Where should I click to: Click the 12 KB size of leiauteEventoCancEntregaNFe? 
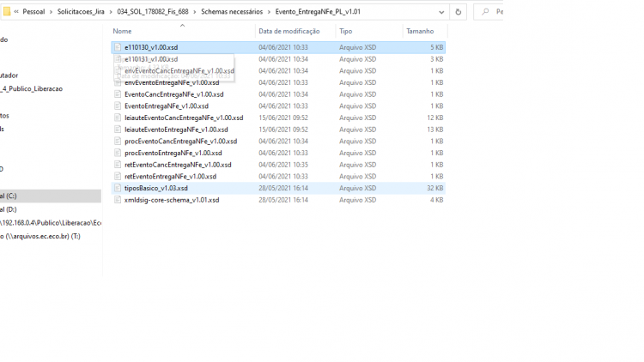click(435, 118)
